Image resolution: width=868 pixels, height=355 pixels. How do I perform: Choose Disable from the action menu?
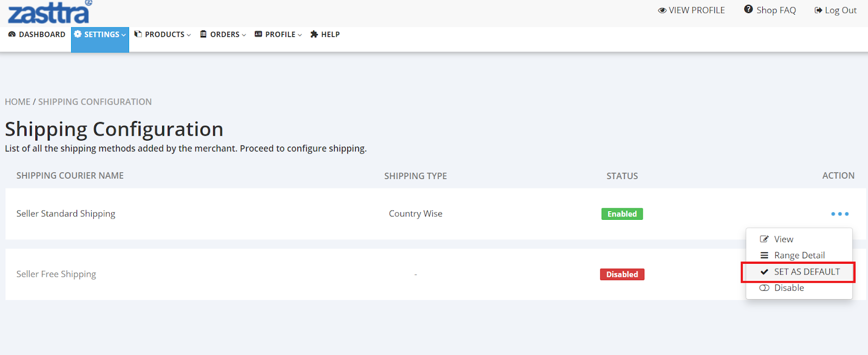pos(789,288)
